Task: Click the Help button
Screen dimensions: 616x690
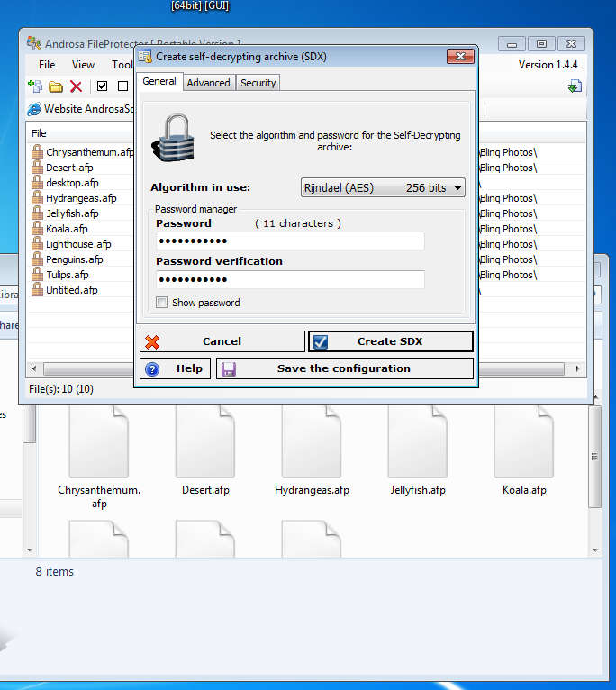Action: [175, 368]
